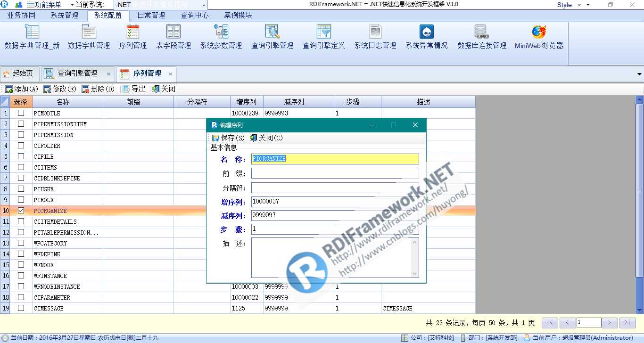Click 添加(A) toolbar button
This screenshot has height=343, width=644.
coord(22,89)
